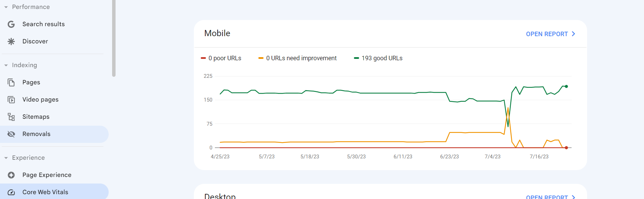The height and width of the screenshot is (199, 644).
Task: Click the latest good URLs data point
Action: click(x=566, y=87)
